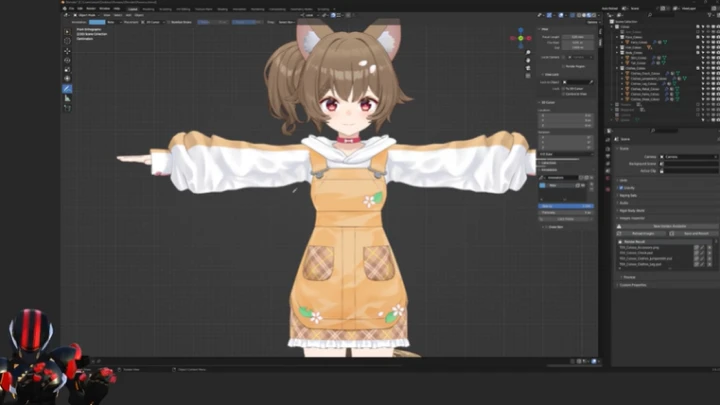This screenshot has width=720, height=405.
Task: Open the Render properties tab
Action: [x=608, y=149]
